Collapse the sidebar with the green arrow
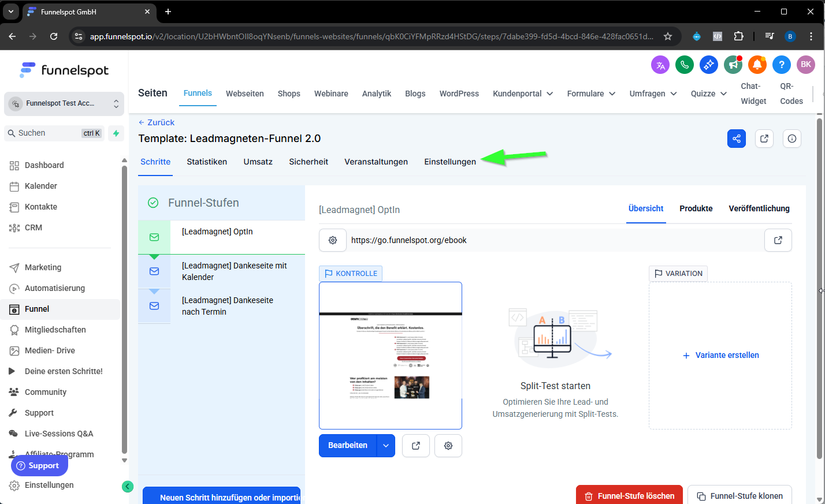This screenshot has width=825, height=504. click(x=128, y=487)
